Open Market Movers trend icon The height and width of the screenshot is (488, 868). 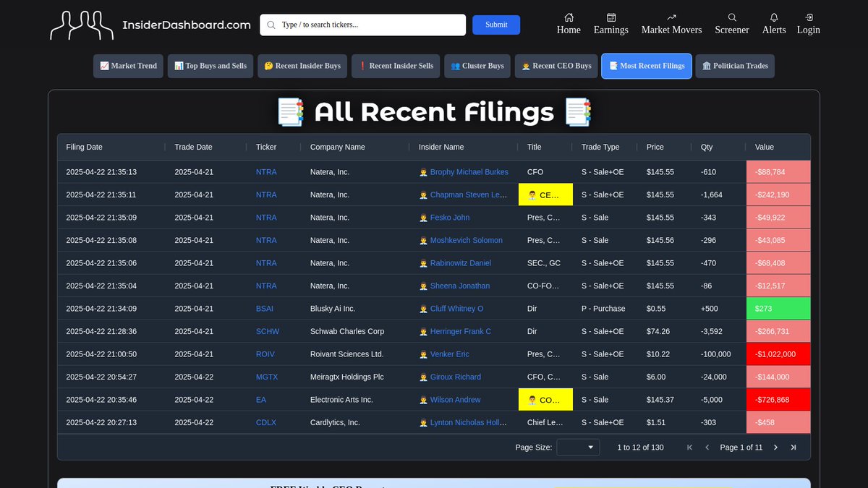[x=671, y=17]
